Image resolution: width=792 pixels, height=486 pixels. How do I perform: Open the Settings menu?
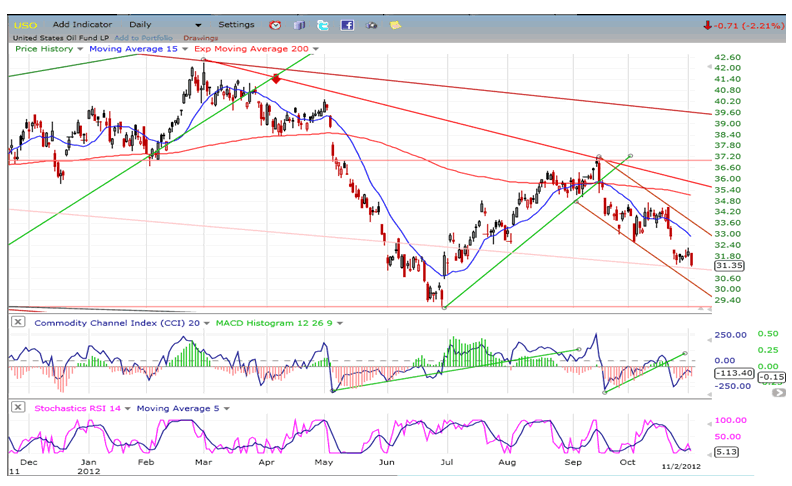[236, 24]
